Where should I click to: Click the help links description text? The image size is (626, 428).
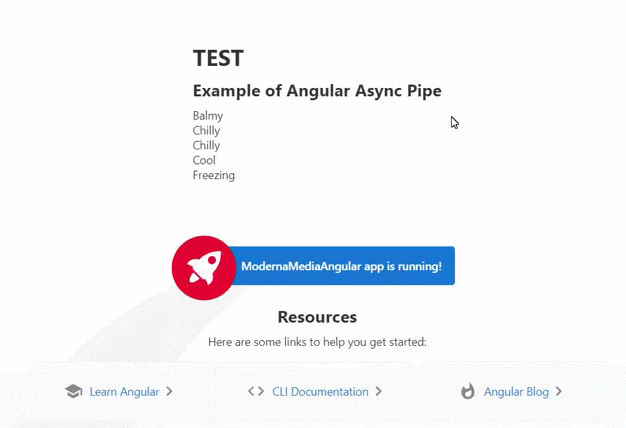click(317, 342)
